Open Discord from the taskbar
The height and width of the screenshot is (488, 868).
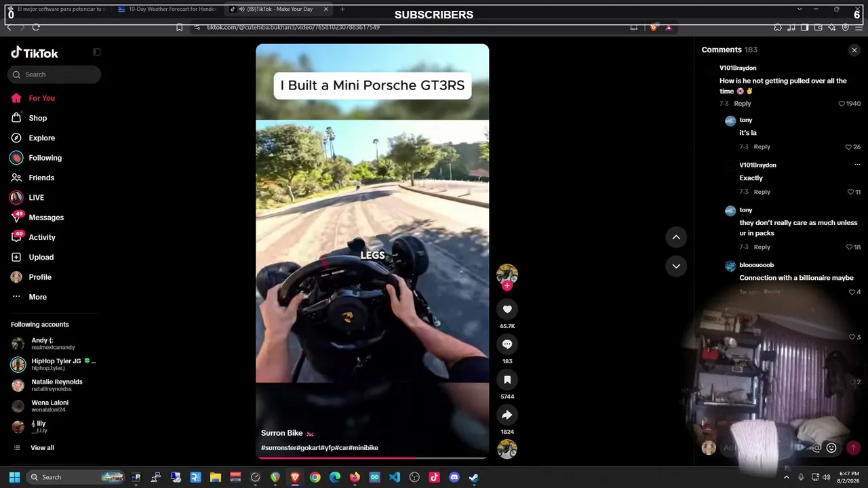454,477
